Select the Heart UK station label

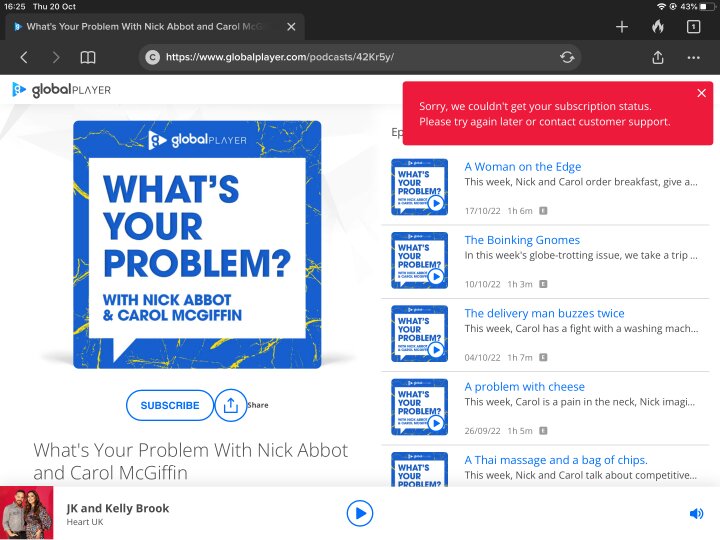click(x=85, y=522)
